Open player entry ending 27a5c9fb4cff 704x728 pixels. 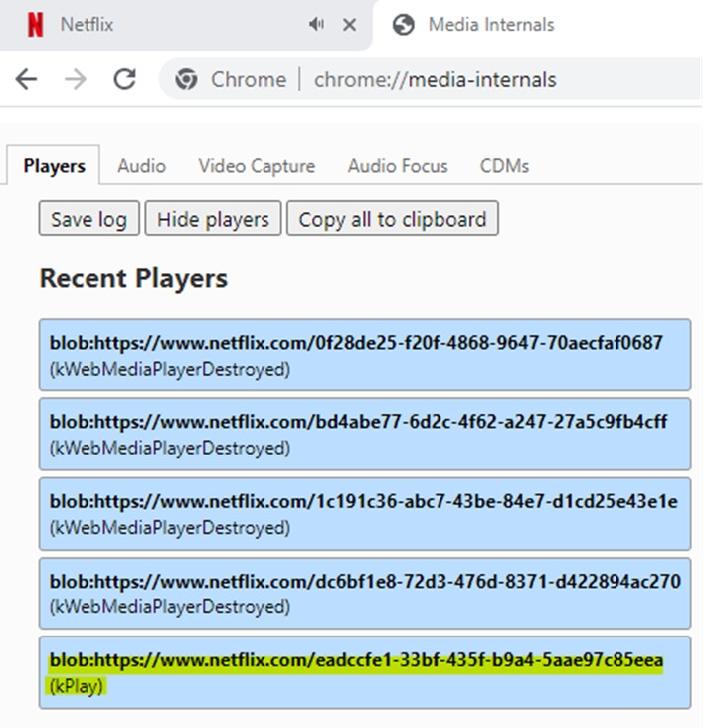(365, 434)
